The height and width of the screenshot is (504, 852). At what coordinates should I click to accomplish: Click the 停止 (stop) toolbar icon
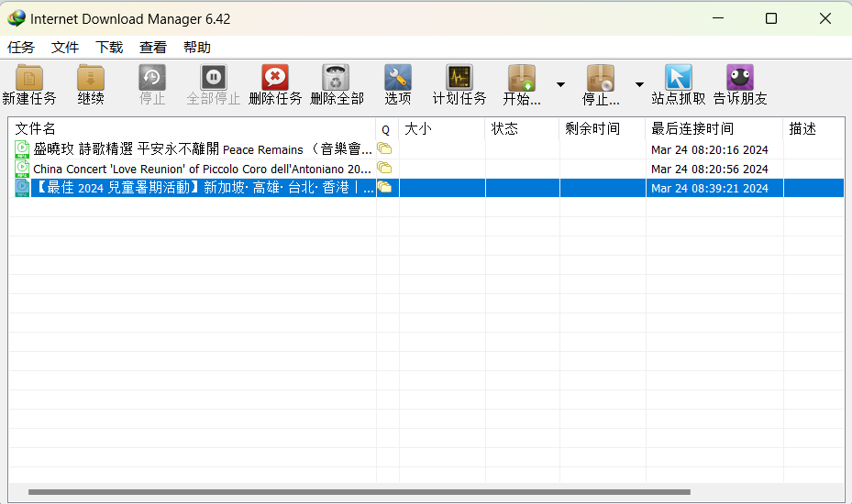(152, 78)
